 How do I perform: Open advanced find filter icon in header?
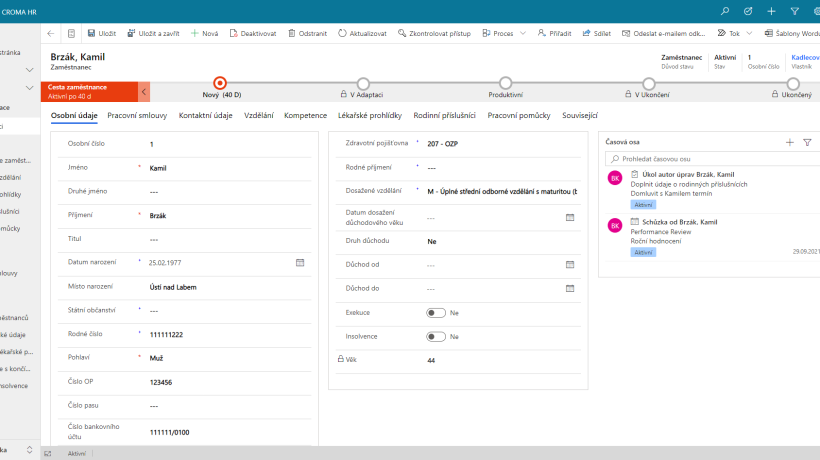[794, 11]
